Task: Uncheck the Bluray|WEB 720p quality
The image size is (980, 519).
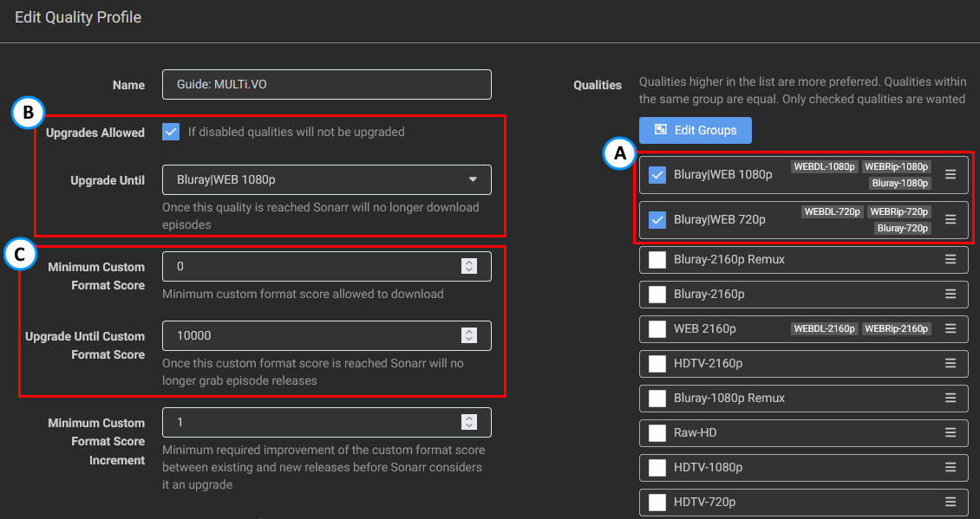Action: click(x=657, y=220)
